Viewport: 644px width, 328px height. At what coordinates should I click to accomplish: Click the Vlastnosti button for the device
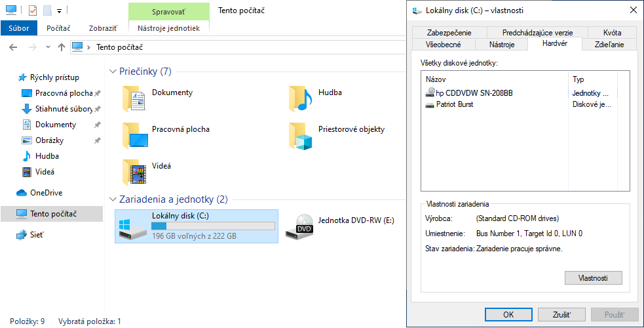coord(593,278)
